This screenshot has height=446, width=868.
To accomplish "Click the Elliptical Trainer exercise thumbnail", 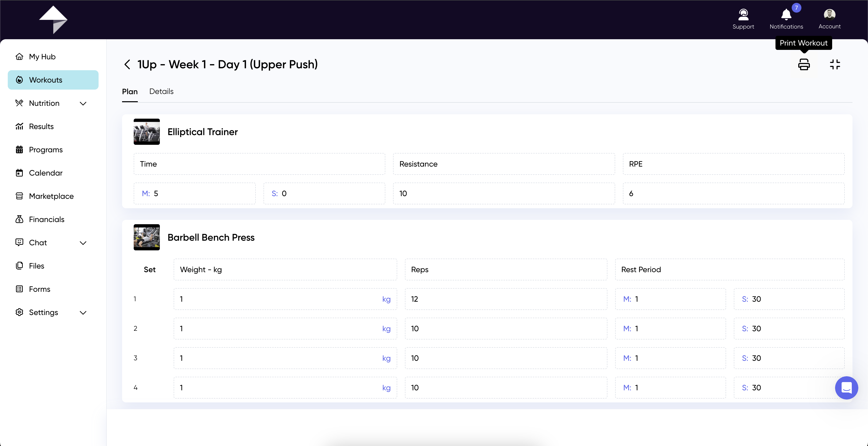I will click(147, 132).
